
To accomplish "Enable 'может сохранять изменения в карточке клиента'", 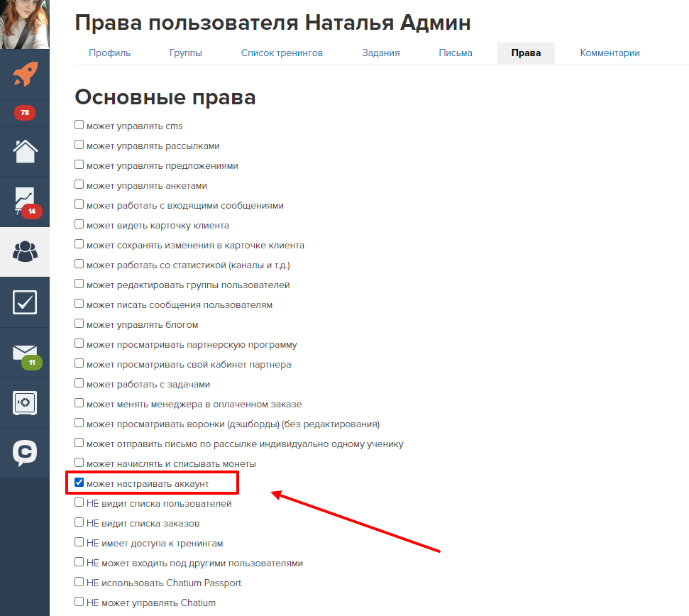I will (79, 244).
